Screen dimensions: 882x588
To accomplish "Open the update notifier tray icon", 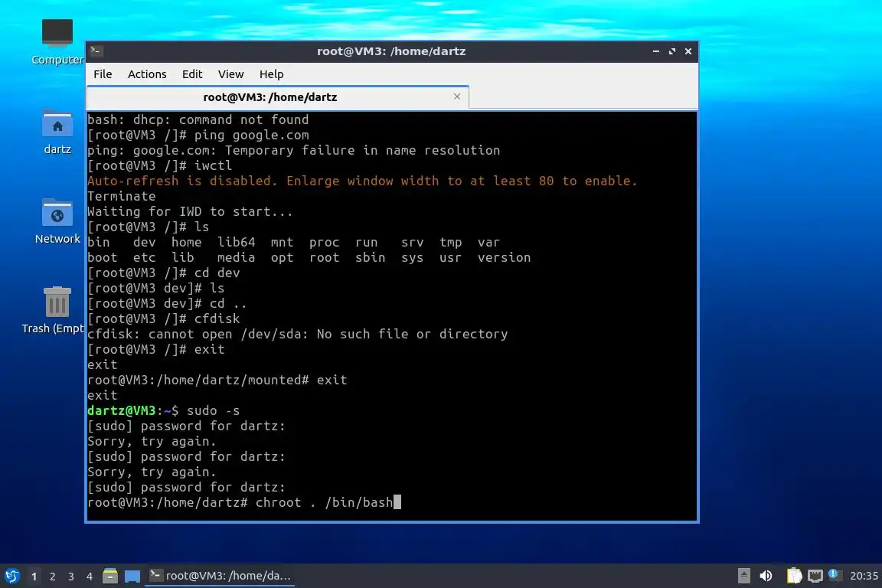I will (834, 574).
